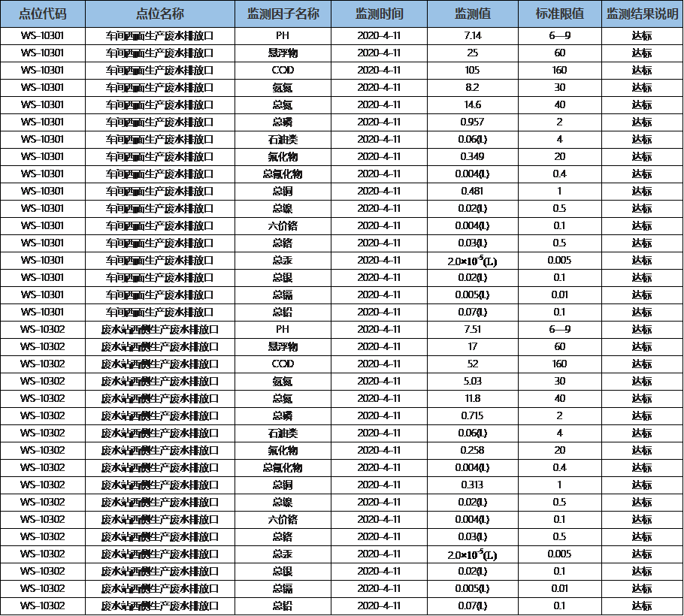Select the monitored value 105
Image resolution: width=684 pixels, height=616 pixels.
[473, 70]
